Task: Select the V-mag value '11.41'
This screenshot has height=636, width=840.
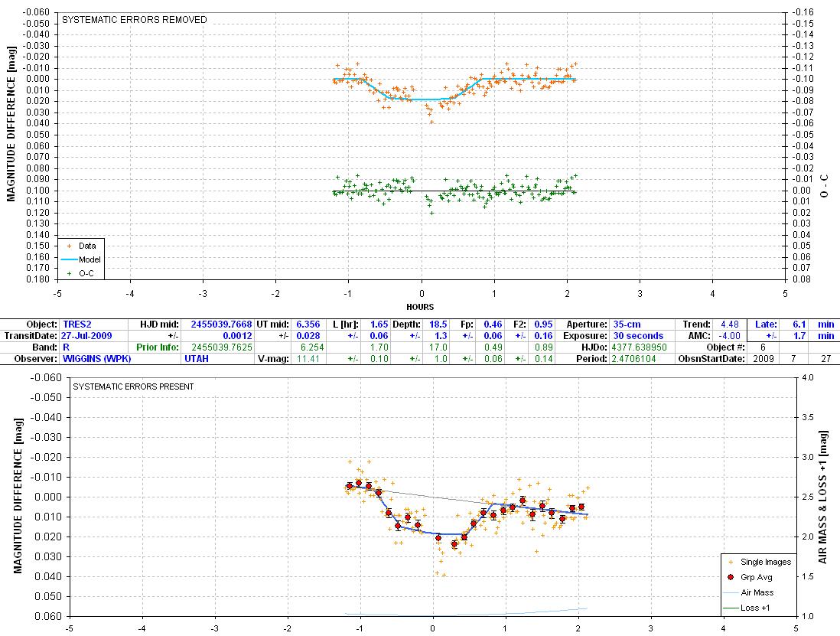Action: click(x=308, y=358)
